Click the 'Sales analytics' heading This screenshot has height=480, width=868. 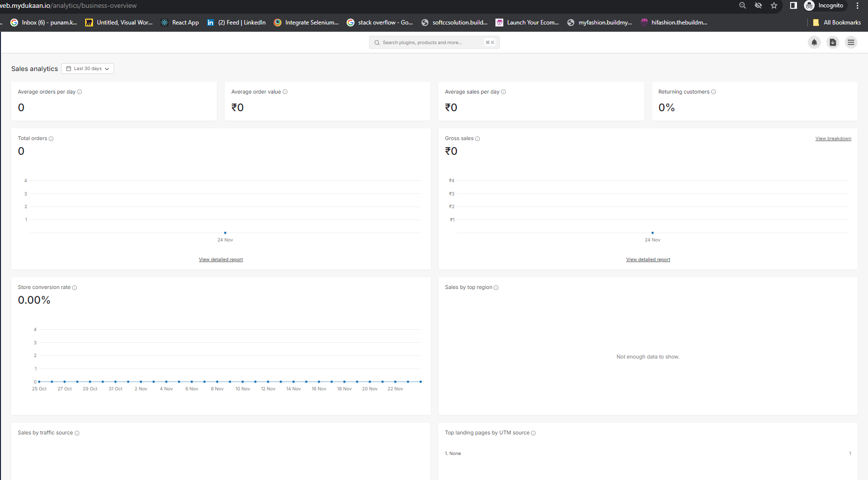tap(35, 69)
